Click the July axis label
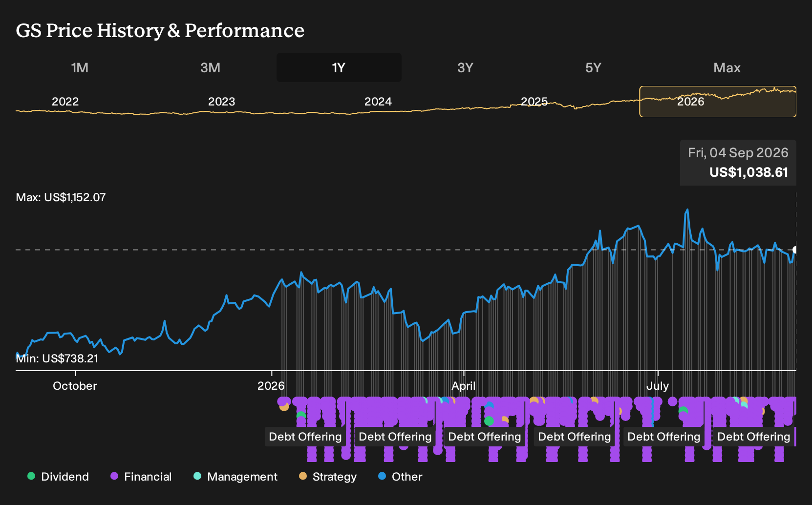Image resolution: width=812 pixels, height=505 pixels. [x=658, y=386]
